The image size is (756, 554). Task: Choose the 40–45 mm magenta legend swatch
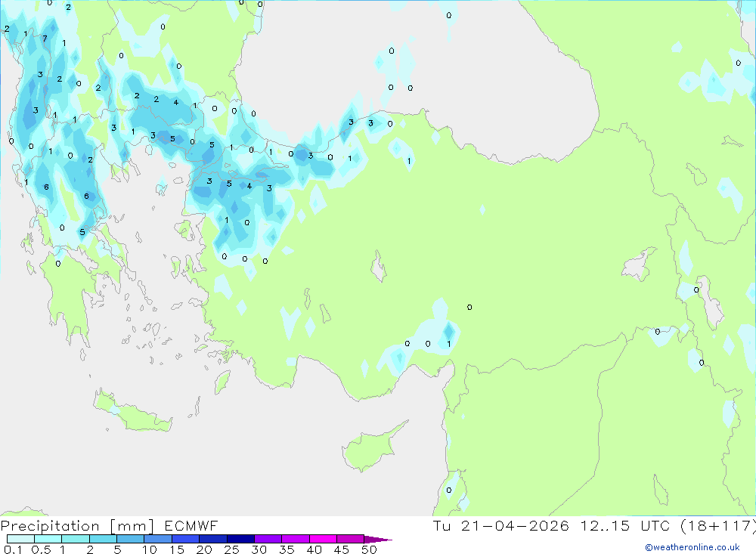[323, 539]
